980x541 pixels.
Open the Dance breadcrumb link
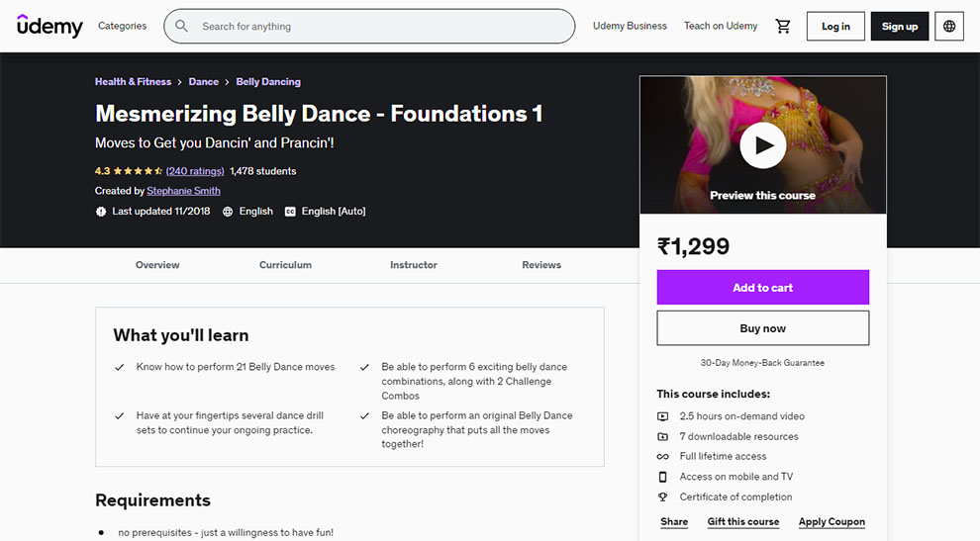tap(204, 82)
